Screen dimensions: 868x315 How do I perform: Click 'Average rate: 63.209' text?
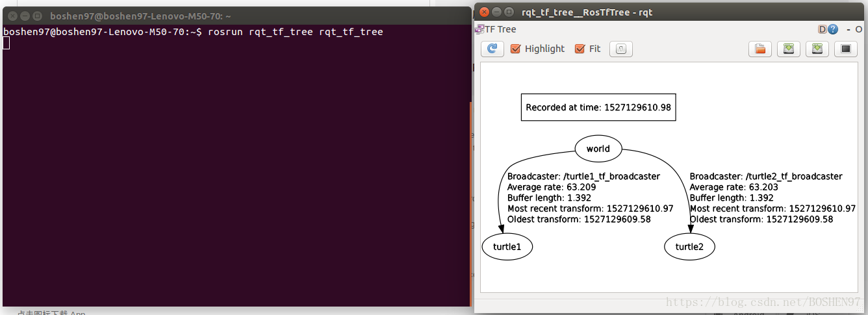point(552,187)
